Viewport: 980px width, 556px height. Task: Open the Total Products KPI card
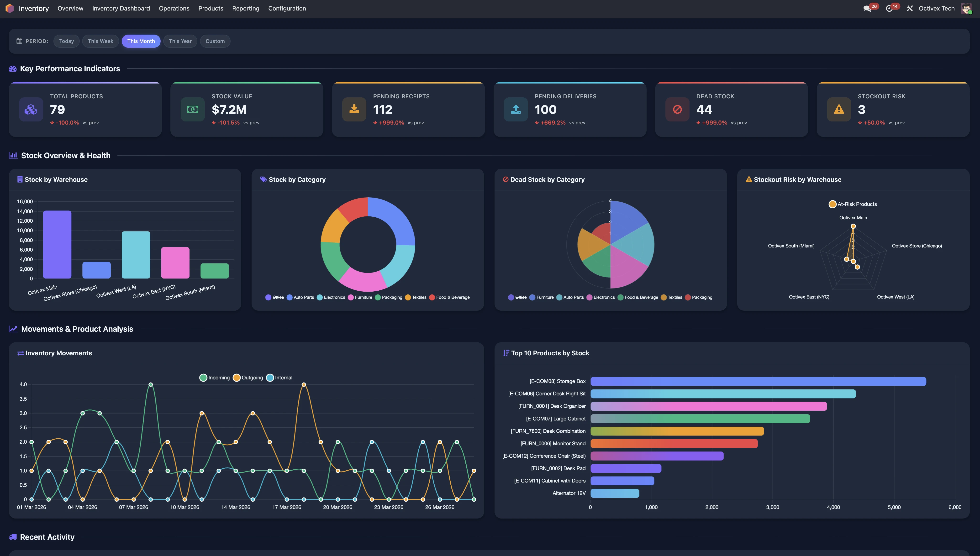point(85,109)
